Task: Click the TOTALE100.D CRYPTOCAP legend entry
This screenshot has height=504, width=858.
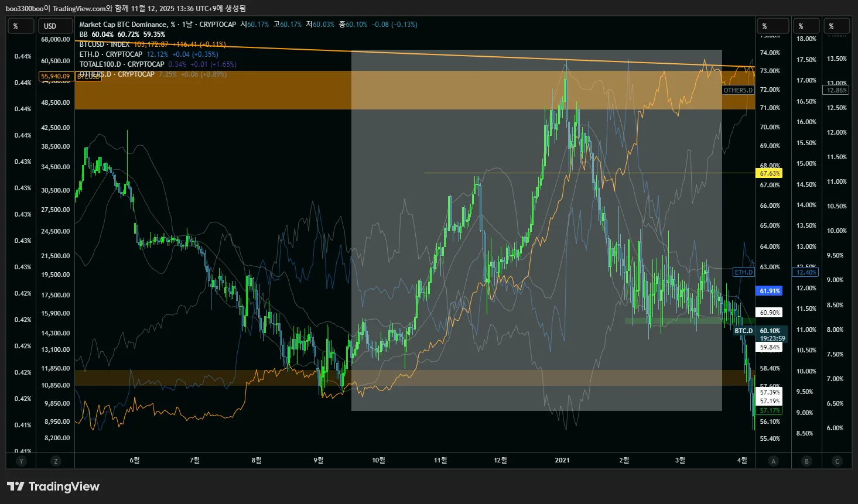Action: pyautogui.click(x=121, y=64)
